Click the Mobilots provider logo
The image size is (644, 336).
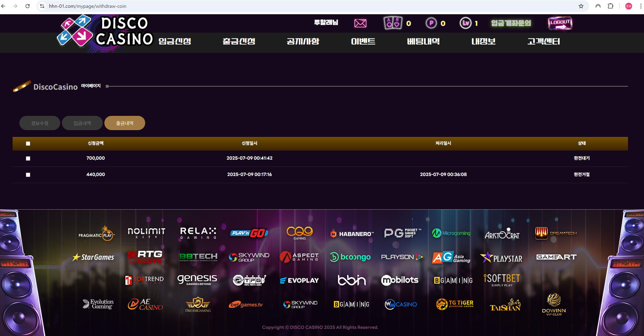point(400,280)
